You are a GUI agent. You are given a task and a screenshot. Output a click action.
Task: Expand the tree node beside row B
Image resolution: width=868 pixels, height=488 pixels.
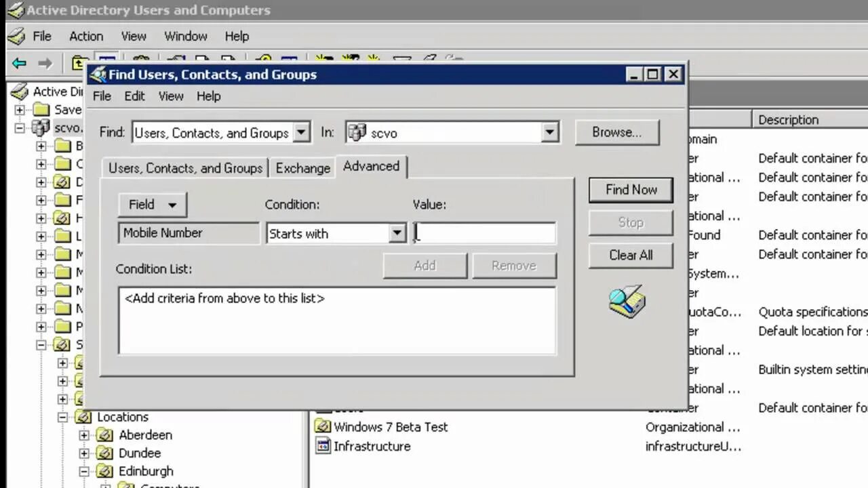(x=41, y=146)
